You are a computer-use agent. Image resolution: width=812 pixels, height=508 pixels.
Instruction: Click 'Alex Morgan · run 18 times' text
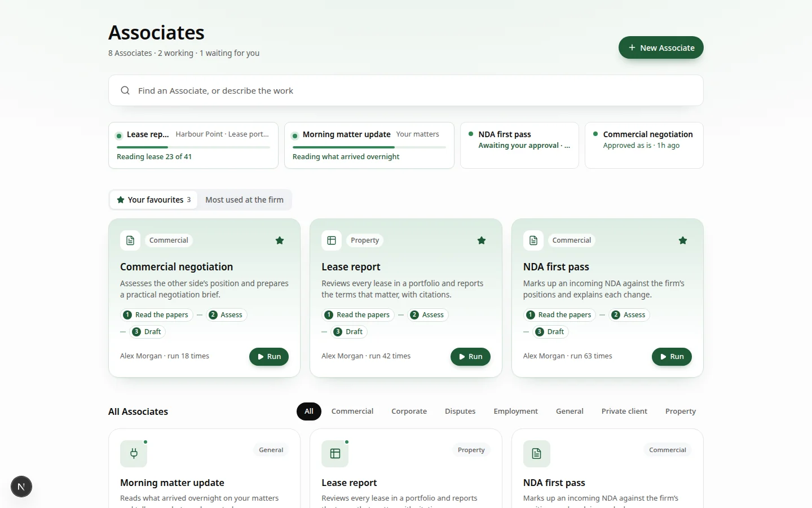pos(165,356)
